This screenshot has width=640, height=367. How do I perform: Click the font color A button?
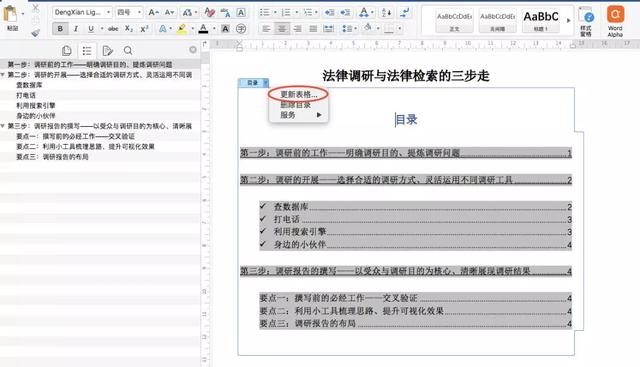point(203,29)
